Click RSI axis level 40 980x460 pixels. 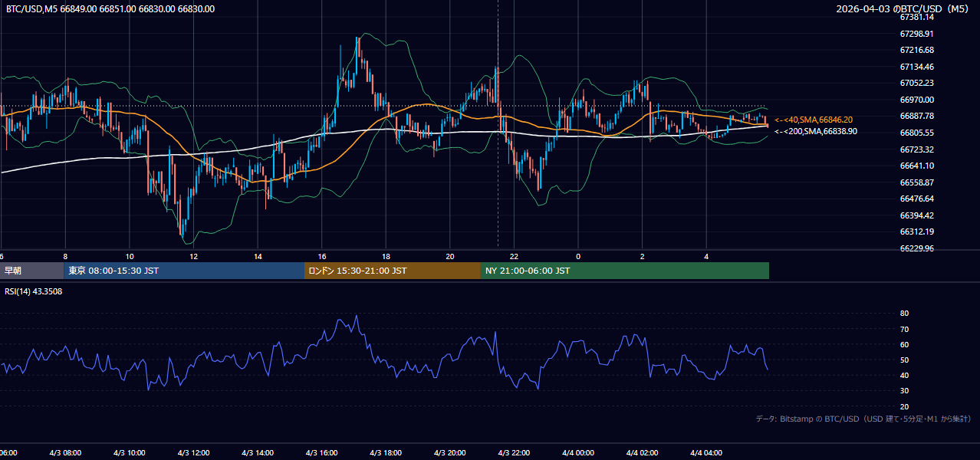[904, 375]
